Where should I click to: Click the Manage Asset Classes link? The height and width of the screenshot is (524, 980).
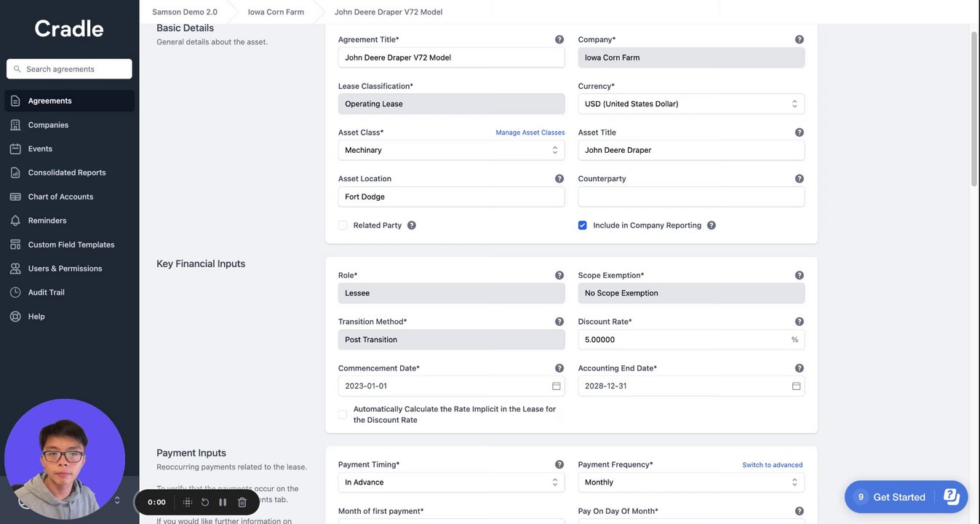(530, 132)
